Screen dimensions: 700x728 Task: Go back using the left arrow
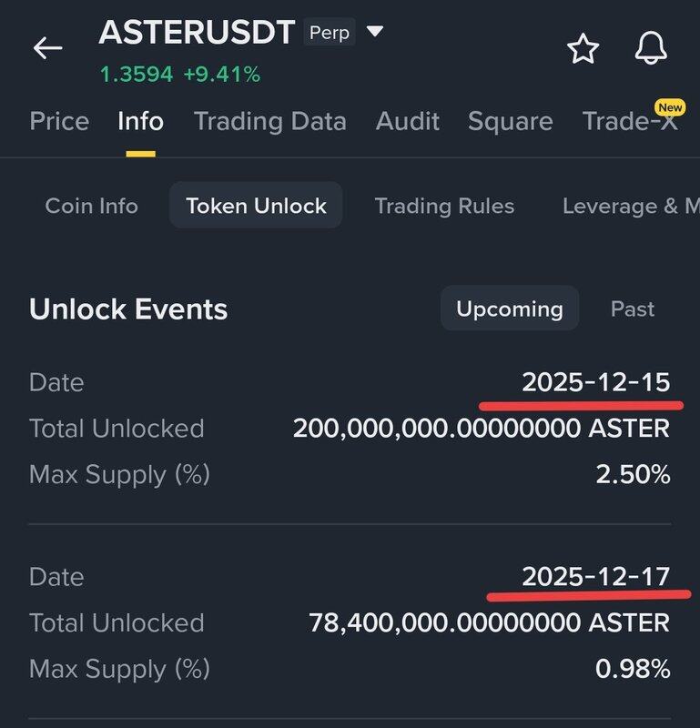[x=47, y=48]
